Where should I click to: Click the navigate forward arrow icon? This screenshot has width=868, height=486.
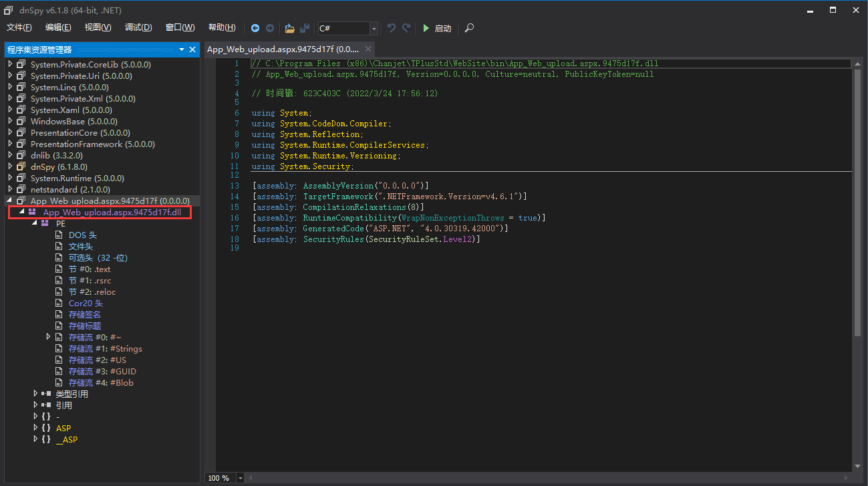[270, 28]
